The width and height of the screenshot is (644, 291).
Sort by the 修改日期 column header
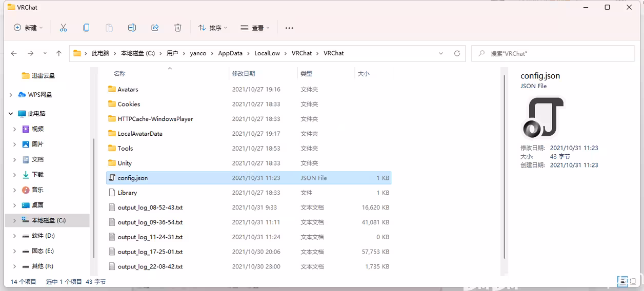(263, 74)
